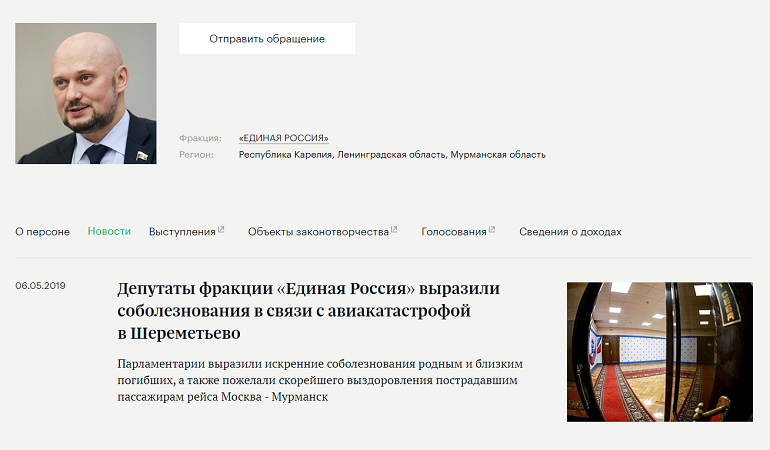
Task: Click Мурманская область in the region line
Action: pos(498,155)
